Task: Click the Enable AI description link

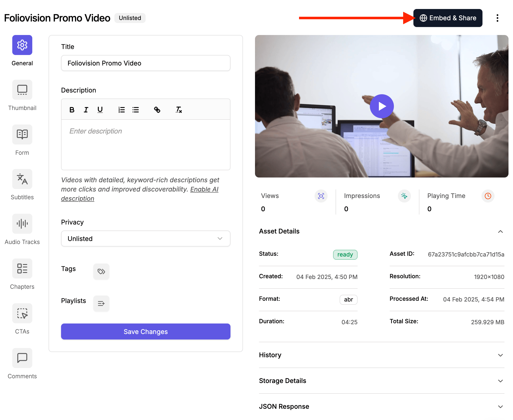Action: (204, 189)
